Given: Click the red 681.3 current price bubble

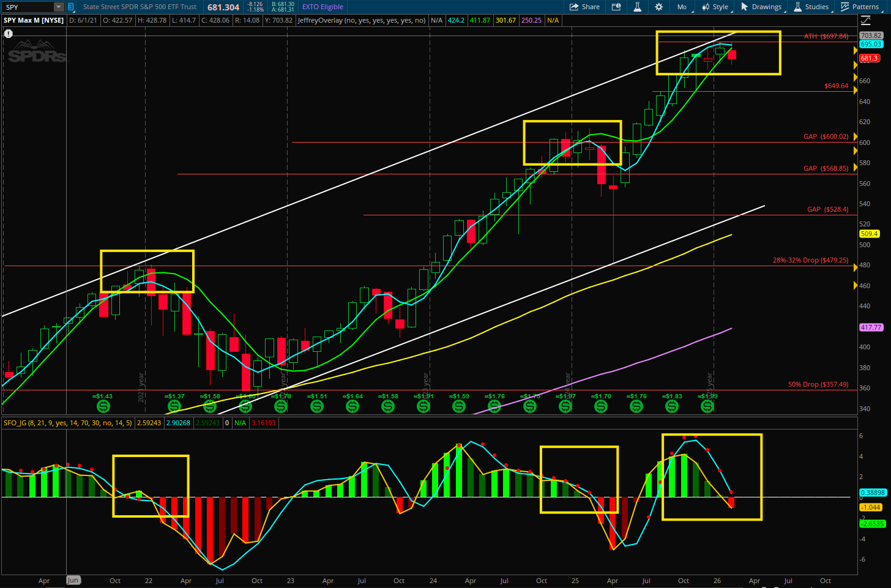Looking at the screenshot, I should (x=869, y=58).
